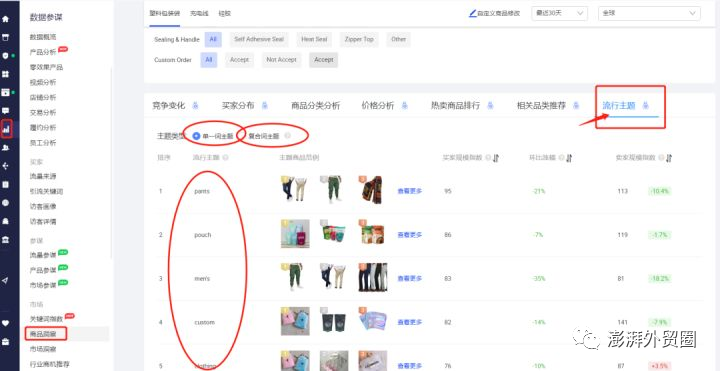Screen dimensions: 720x371
Task: Open the bank building icon in left rail
Action: (6, 239)
